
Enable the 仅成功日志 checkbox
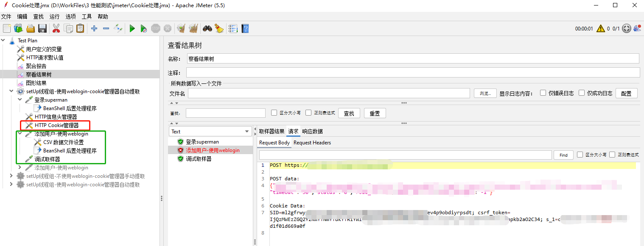coord(582,93)
